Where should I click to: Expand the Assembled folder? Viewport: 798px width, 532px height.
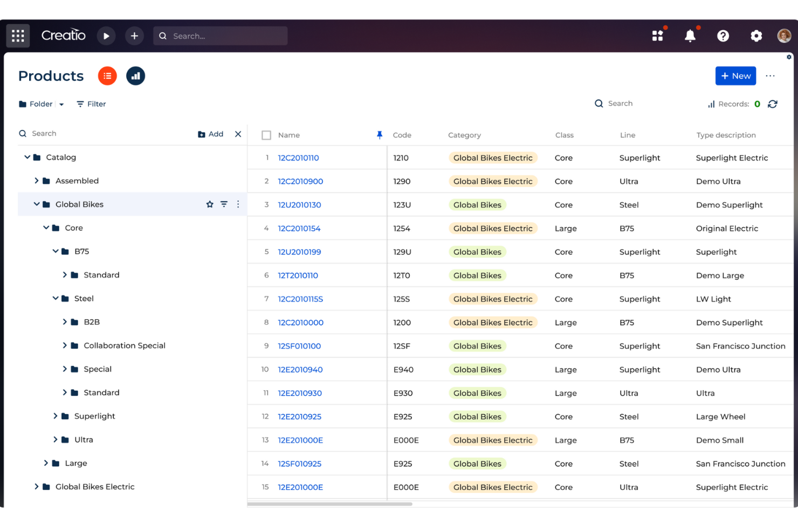[x=37, y=181]
